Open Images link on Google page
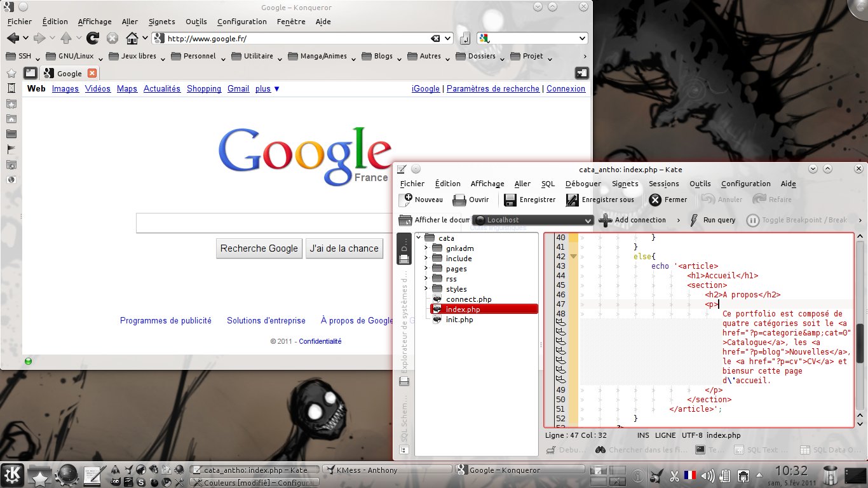This screenshot has width=868, height=488. tap(65, 89)
